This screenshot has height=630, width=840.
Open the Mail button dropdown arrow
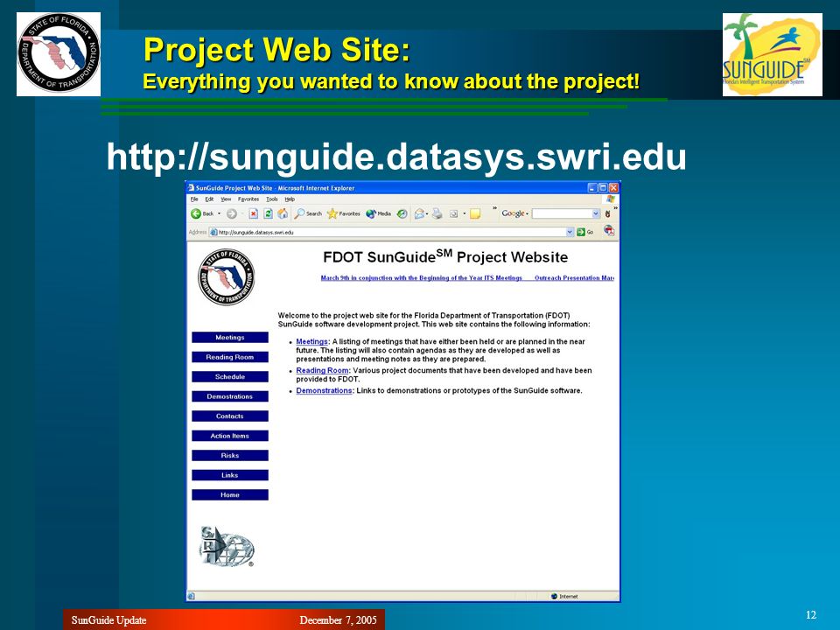426,213
